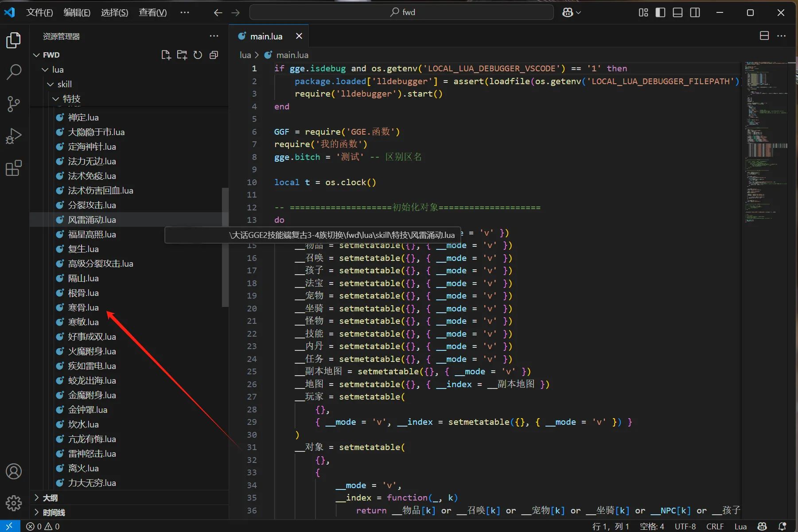Click the New File icon in explorer

(166, 55)
